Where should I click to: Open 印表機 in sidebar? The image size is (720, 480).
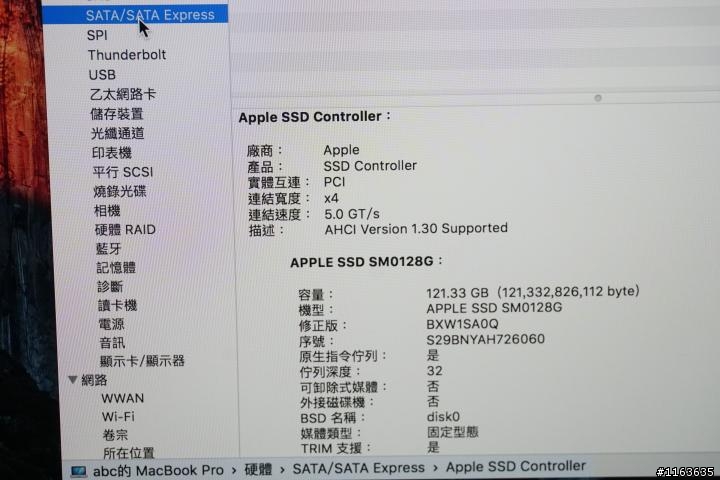pyautogui.click(x=112, y=152)
